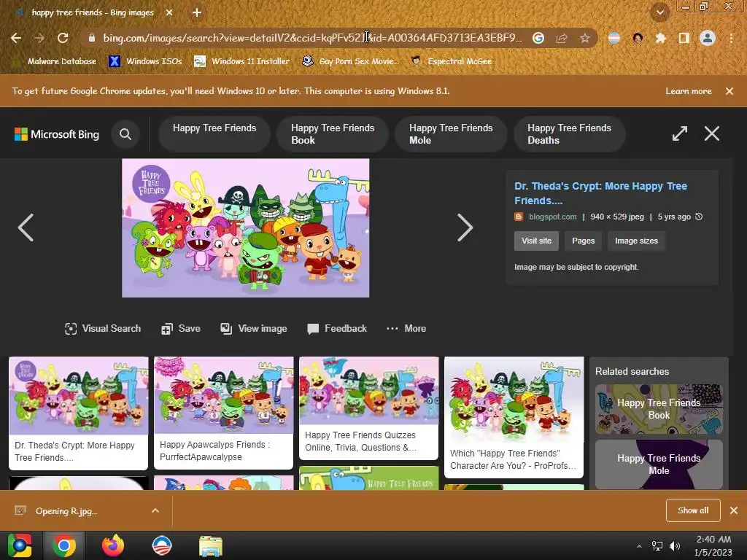747x560 pixels.
Task: Open the new tab plus button
Action: point(197,13)
